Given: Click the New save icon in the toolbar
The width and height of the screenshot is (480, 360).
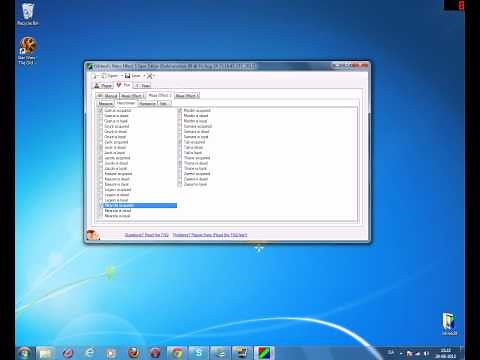Looking at the screenshot, I should tap(95, 76).
